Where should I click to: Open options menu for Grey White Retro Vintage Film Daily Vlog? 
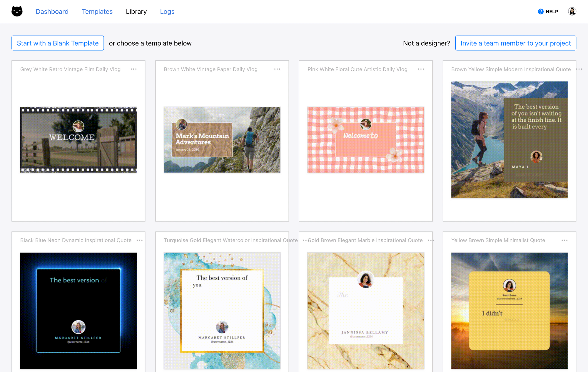click(133, 69)
